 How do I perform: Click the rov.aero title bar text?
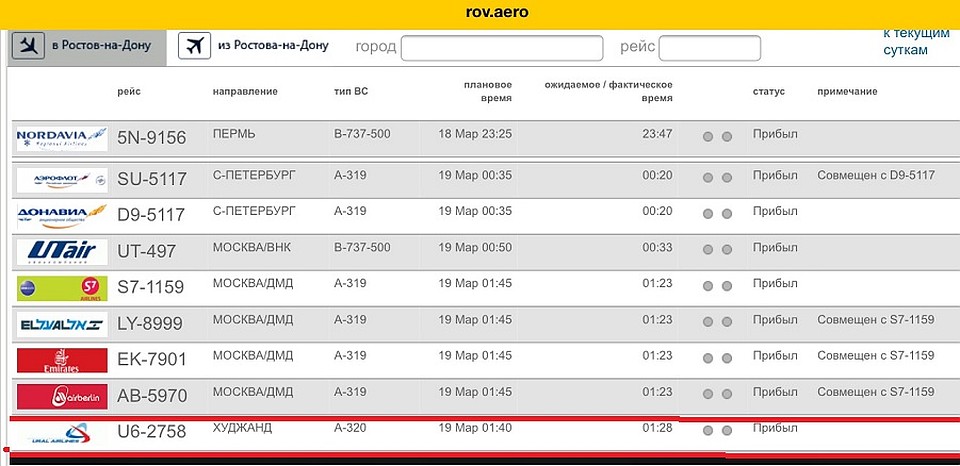[x=497, y=12]
